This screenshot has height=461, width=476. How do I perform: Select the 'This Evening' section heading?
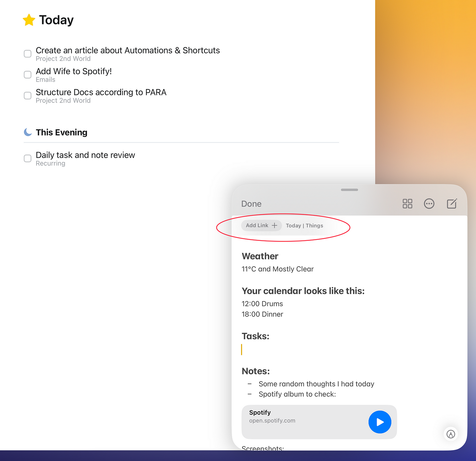(x=62, y=132)
